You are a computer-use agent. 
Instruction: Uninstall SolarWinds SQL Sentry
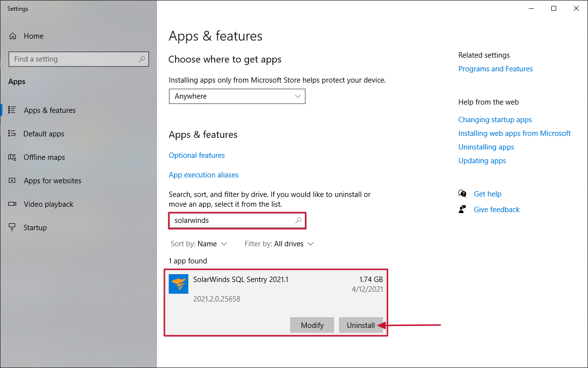coord(361,325)
